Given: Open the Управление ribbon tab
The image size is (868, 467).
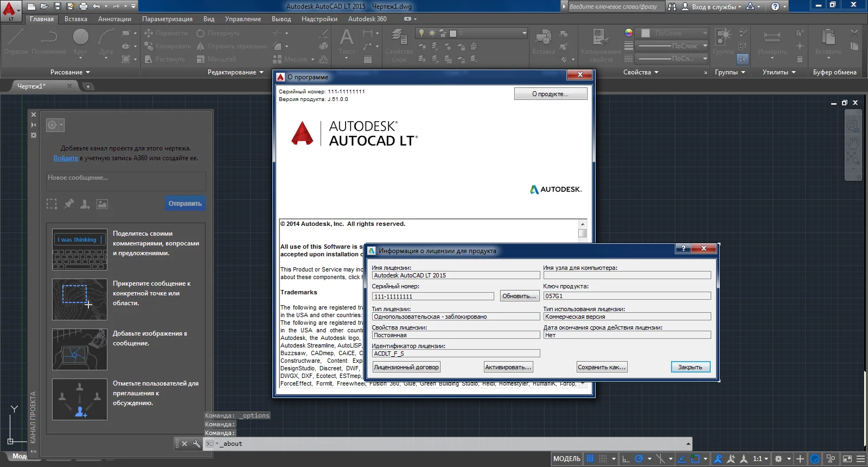Looking at the screenshot, I should click(x=243, y=19).
